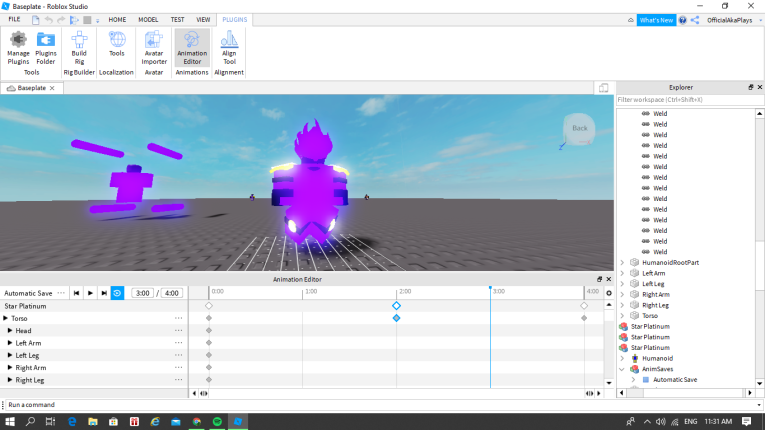Toggle the Animation Editor plugin
This screenshot has height=430, width=765.
[192, 48]
